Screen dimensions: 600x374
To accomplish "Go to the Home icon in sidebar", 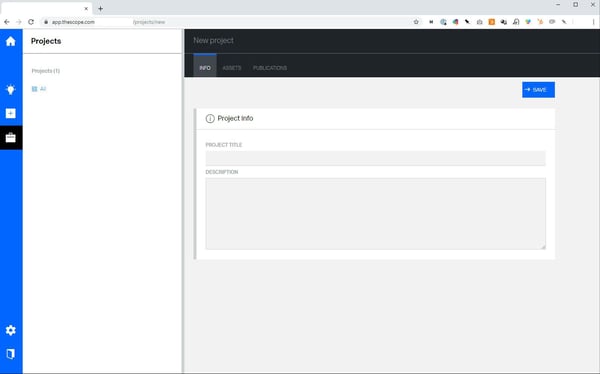I will [x=11, y=41].
